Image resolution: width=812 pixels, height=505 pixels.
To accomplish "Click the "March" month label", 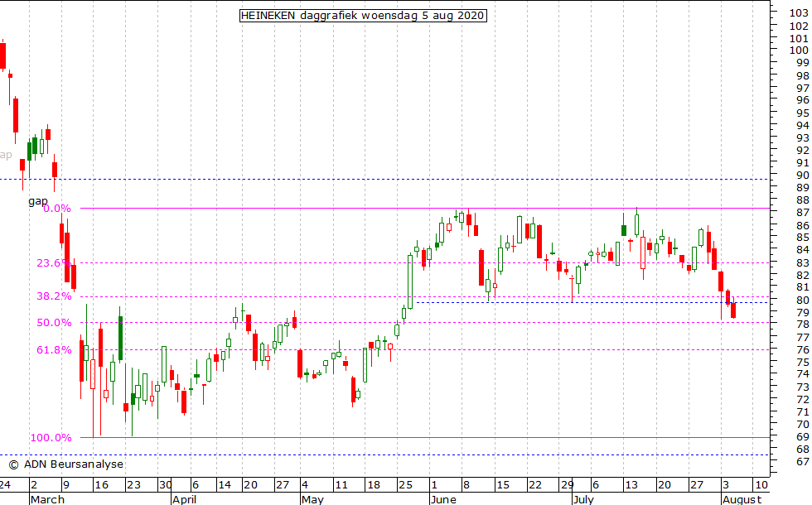I will point(48,499).
